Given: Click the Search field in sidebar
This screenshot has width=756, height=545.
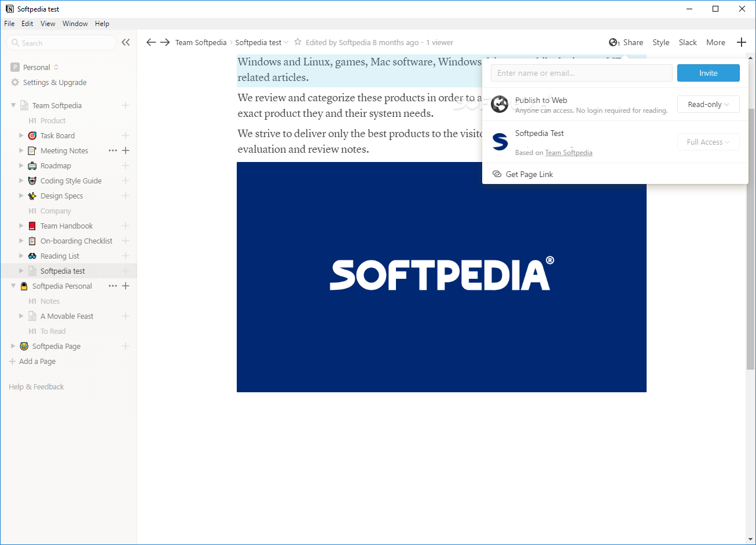Looking at the screenshot, I should tap(61, 43).
